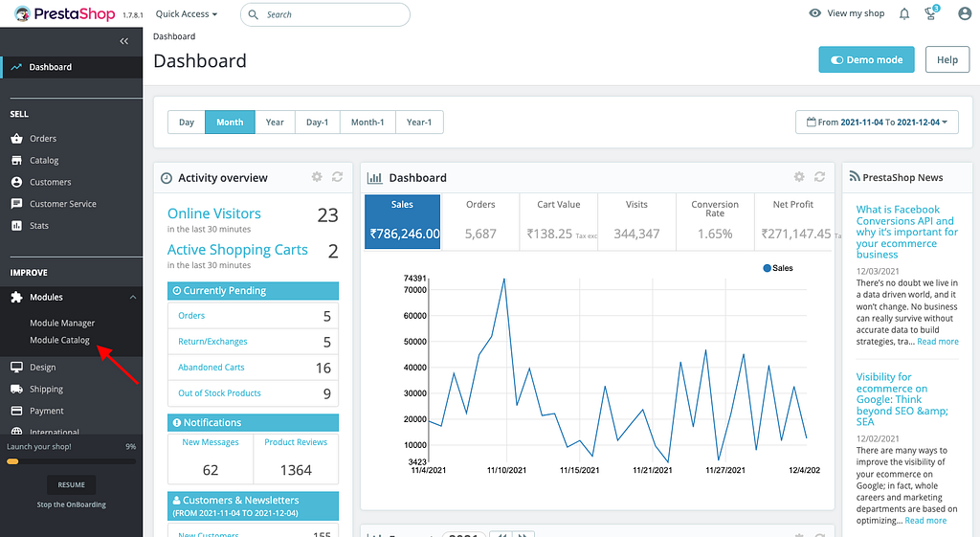Click the Stats chart icon

(17, 226)
